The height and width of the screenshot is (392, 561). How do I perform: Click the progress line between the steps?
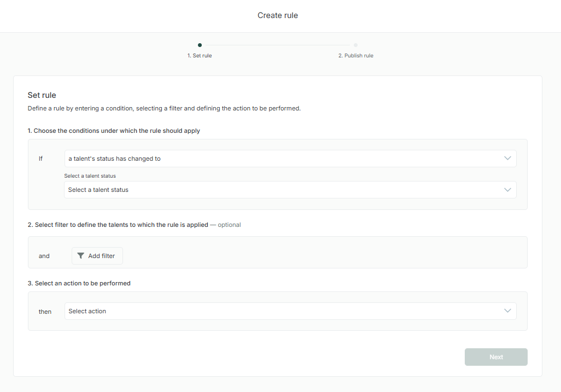click(x=278, y=45)
